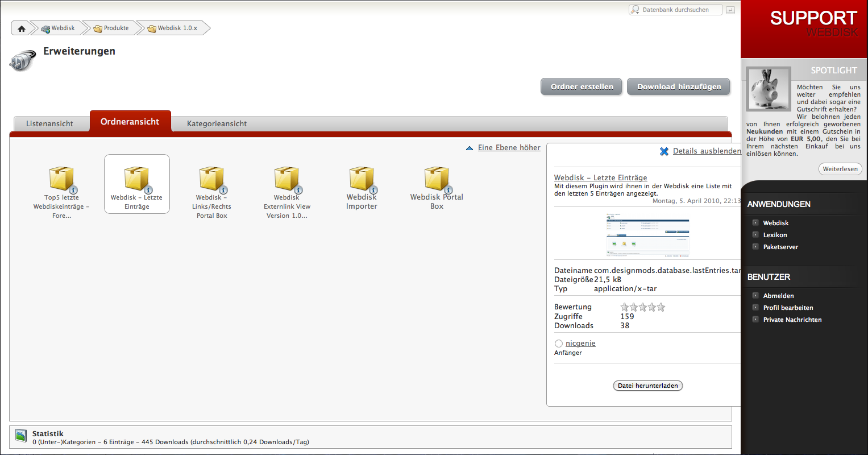Viewport: 868px width, 455px height.
Task: Go up via Eine Ebene höher
Action: (509, 148)
